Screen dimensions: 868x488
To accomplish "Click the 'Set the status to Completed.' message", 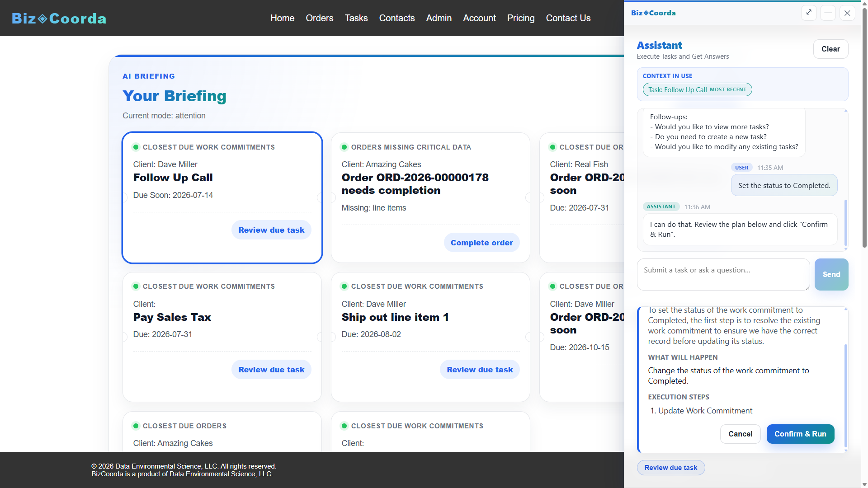I will (x=784, y=185).
